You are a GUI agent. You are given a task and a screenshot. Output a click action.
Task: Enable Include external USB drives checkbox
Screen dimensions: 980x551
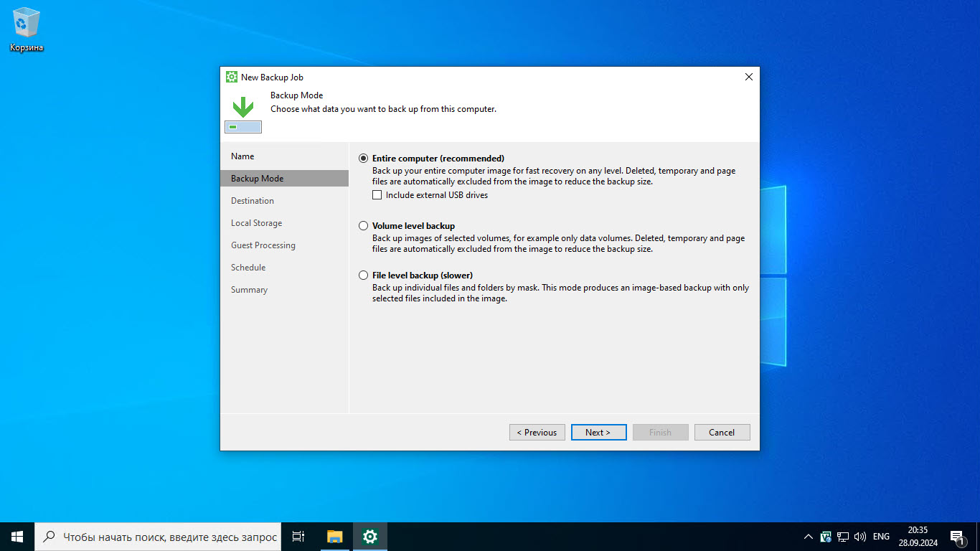[x=377, y=195]
